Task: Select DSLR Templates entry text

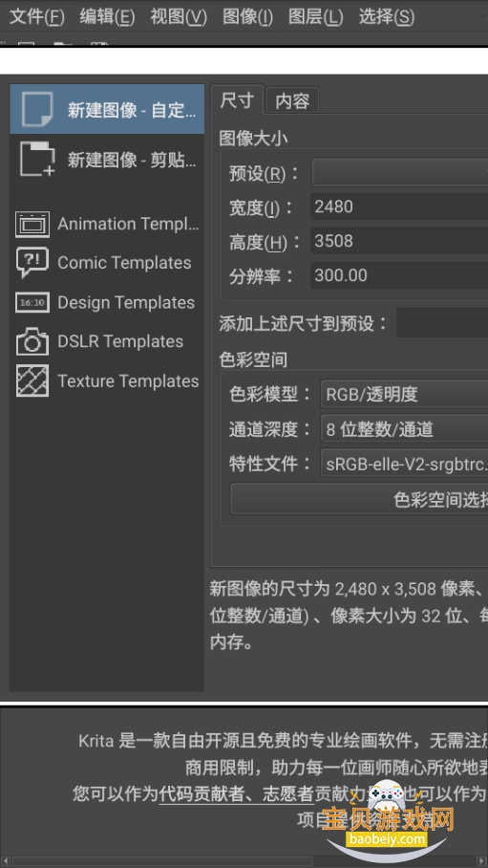Action: [120, 341]
